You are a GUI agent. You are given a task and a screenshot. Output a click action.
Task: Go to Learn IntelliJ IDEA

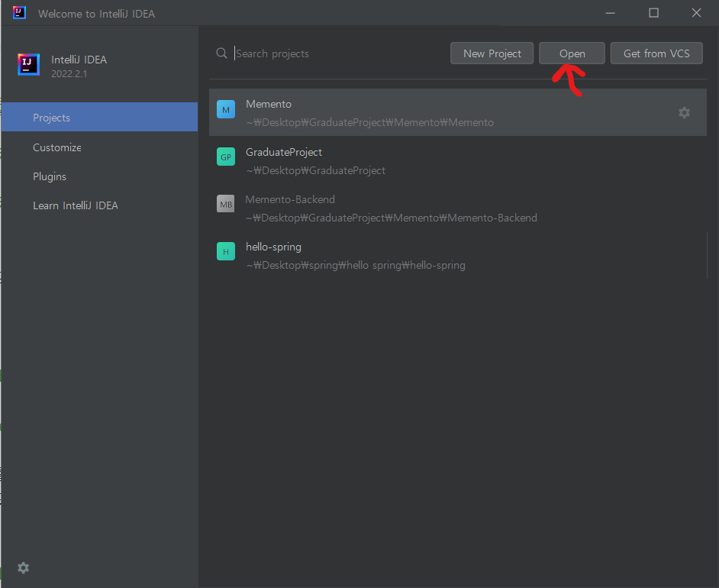76,205
